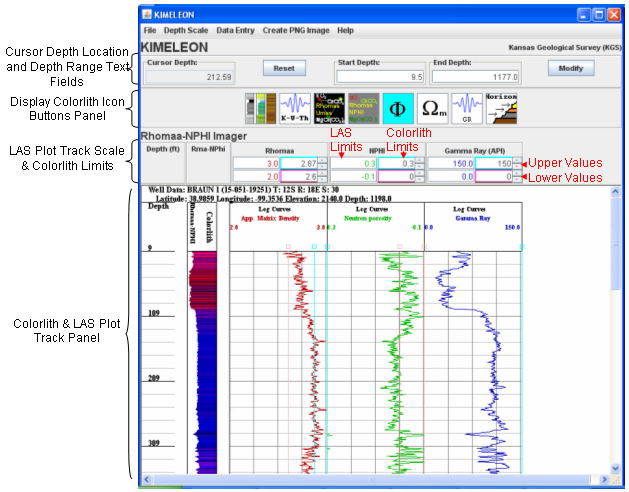Click the Gamma Ray colorlith lower value 0
Viewport: 629px width, 492px height.
pyautogui.click(x=494, y=177)
